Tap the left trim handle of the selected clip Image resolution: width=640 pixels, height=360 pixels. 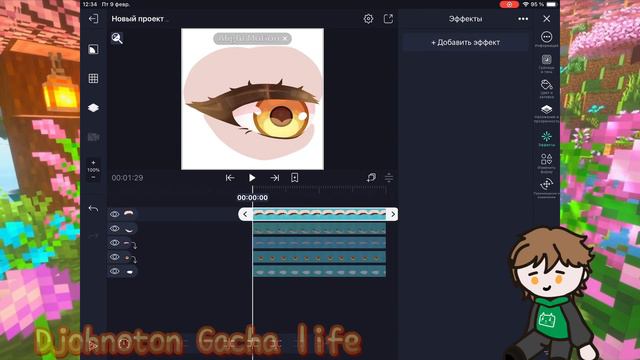tap(245, 214)
